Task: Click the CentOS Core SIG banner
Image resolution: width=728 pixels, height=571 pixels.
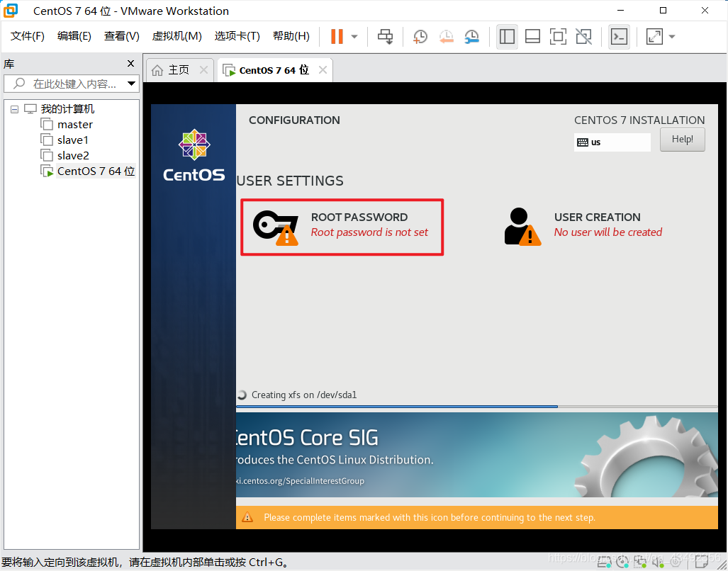Action: (477, 455)
